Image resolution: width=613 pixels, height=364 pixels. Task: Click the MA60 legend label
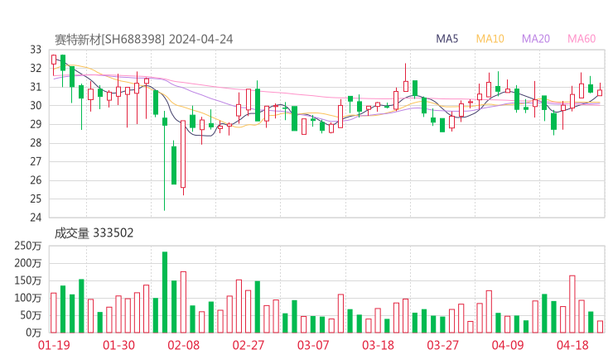[x=582, y=39]
